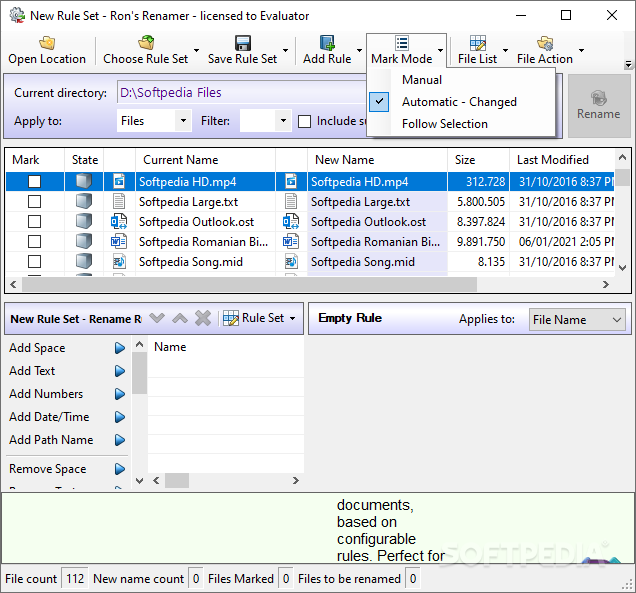The image size is (636, 593).
Task: Click state cube icon for Softpedia Song.mid
Action: [84, 262]
